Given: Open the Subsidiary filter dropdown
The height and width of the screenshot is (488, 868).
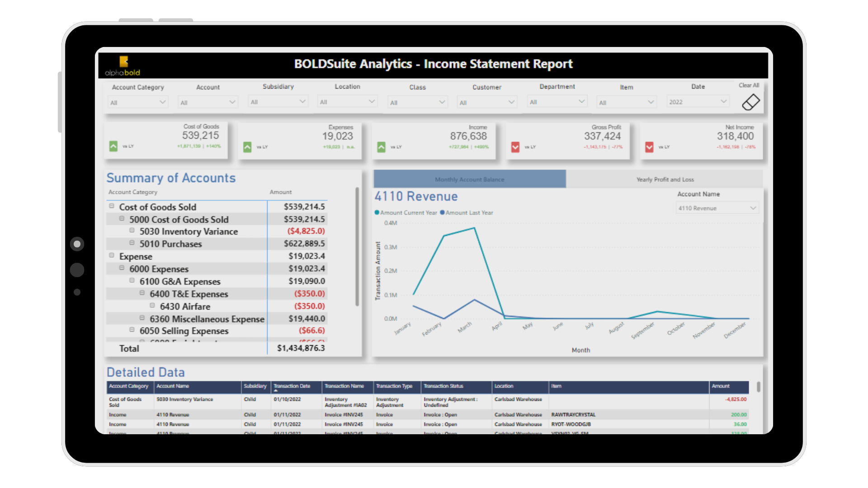Looking at the screenshot, I should [x=278, y=102].
